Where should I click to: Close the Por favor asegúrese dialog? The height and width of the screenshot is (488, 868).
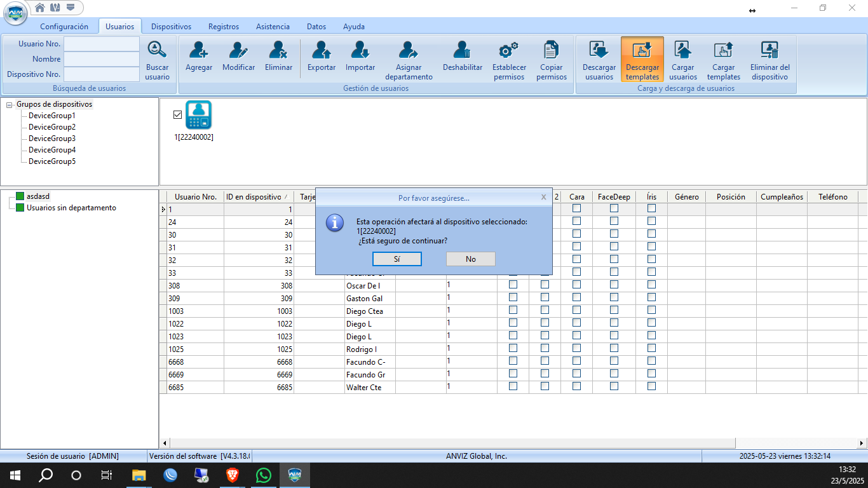tap(543, 197)
